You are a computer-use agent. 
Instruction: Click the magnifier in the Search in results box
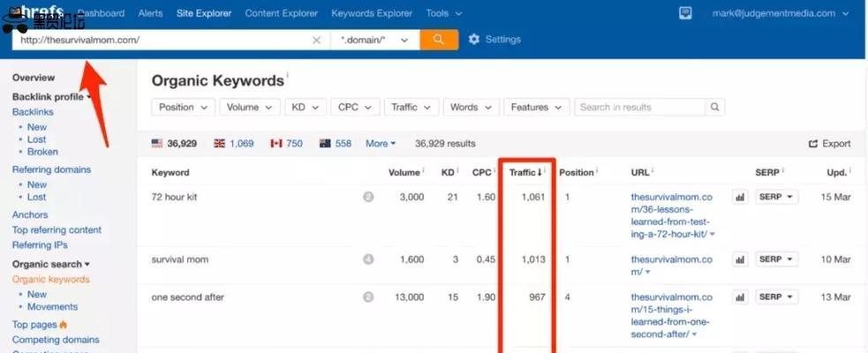pyautogui.click(x=714, y=108)
